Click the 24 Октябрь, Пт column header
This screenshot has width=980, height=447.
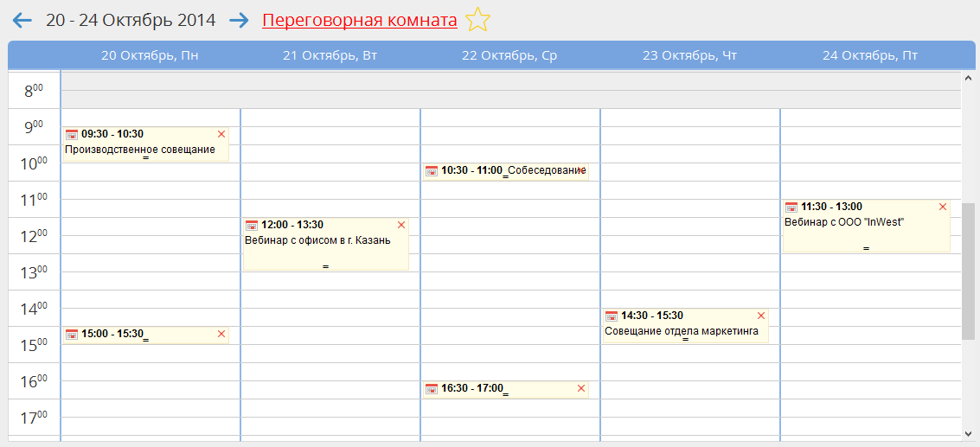pyautogui.click(x=869, y=55)
